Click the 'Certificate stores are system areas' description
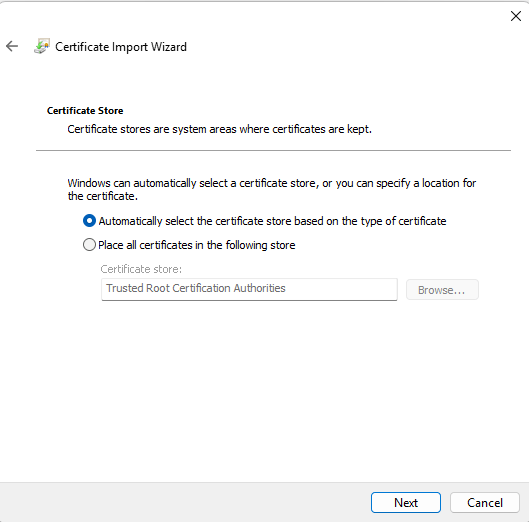The image size is (529, 522). 219,129
